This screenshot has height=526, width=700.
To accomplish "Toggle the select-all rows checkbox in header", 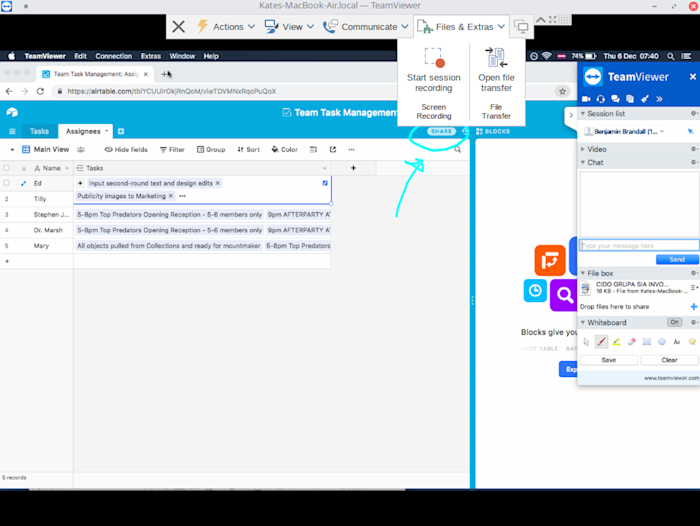I will (7, 168).
